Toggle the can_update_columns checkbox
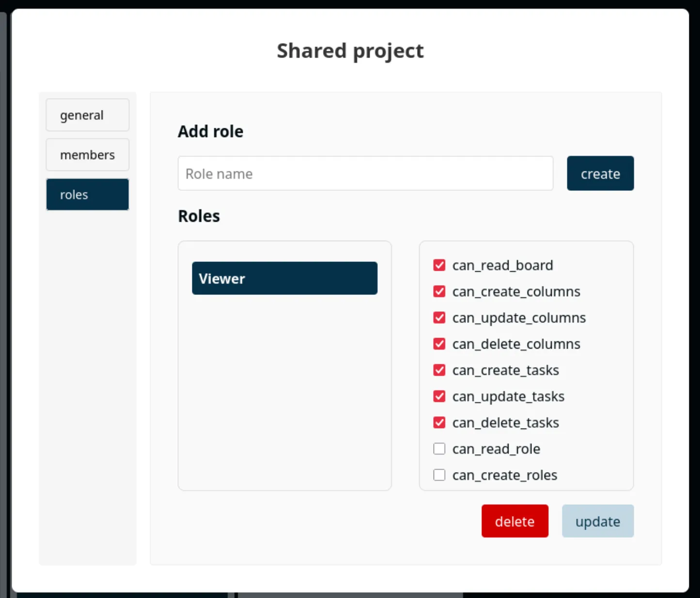Viewport: 700px width, 598px height. tap(439, 318)
